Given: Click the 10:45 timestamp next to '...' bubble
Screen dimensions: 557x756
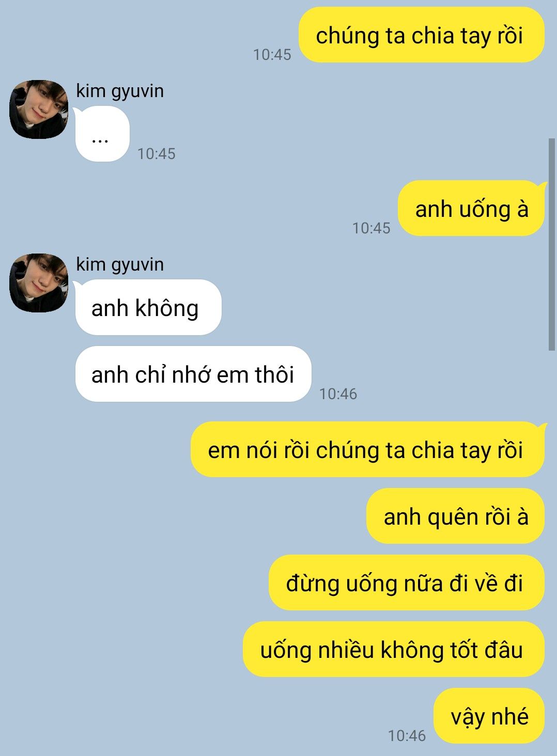Looking at the screenshot, I should pyautogui.click(x=156, y=153).
